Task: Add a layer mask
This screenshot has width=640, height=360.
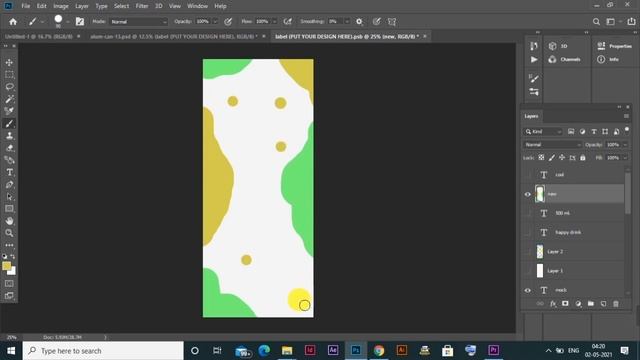Action: click(x=565, y=304)
